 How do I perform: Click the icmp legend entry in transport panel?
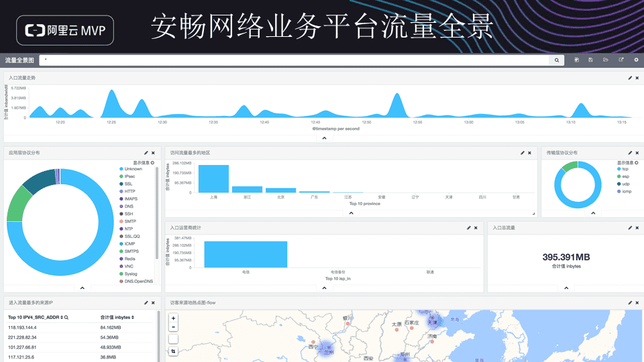[x=625, y=191]
